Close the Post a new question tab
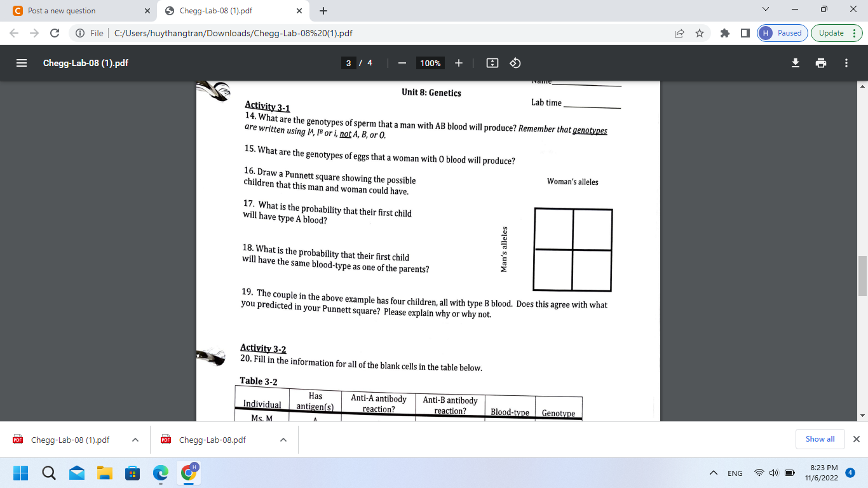This screenshot has width=868, height=488. click(x=147, y=11)
